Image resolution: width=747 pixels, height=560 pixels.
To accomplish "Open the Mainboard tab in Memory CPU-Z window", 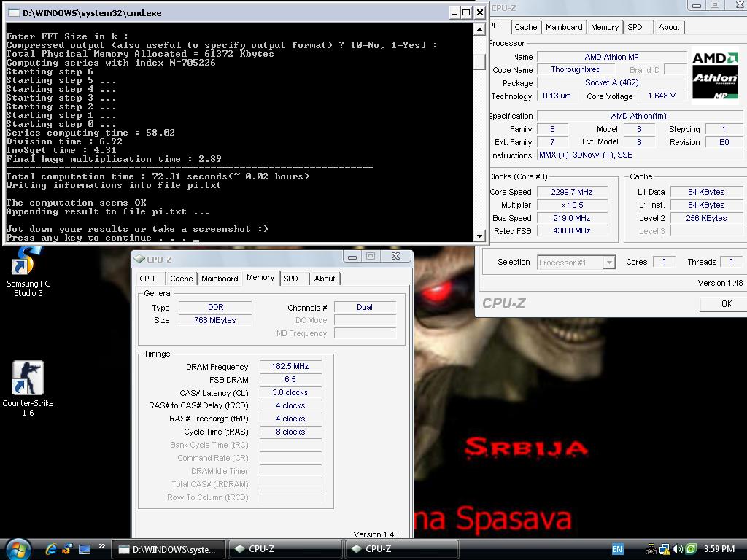I will 220,279.
